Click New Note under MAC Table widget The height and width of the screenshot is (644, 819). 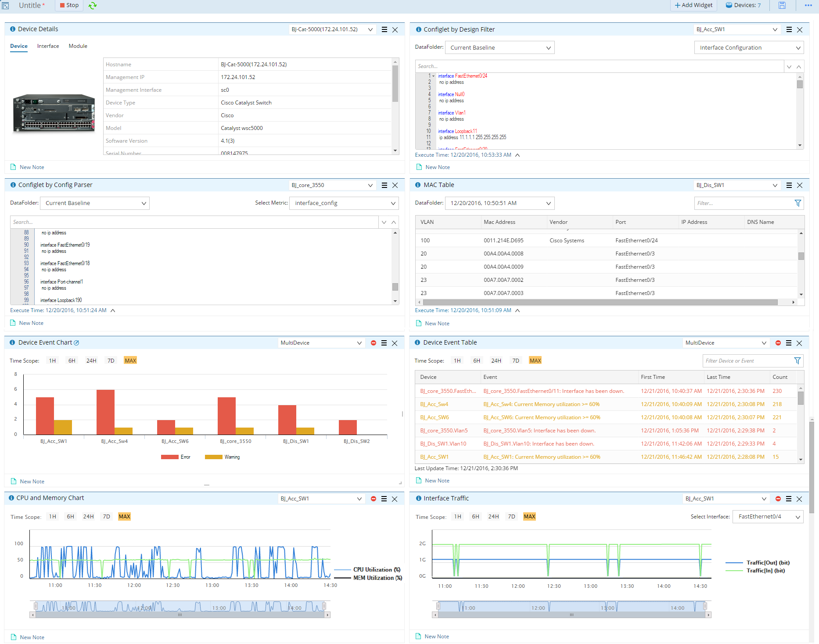[437, 324]
